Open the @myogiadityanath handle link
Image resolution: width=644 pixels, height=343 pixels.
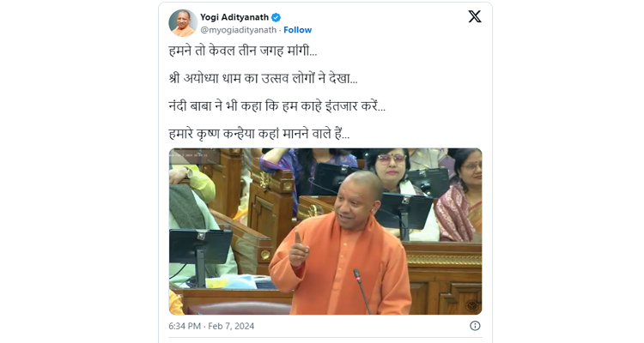tap(238, 30)
